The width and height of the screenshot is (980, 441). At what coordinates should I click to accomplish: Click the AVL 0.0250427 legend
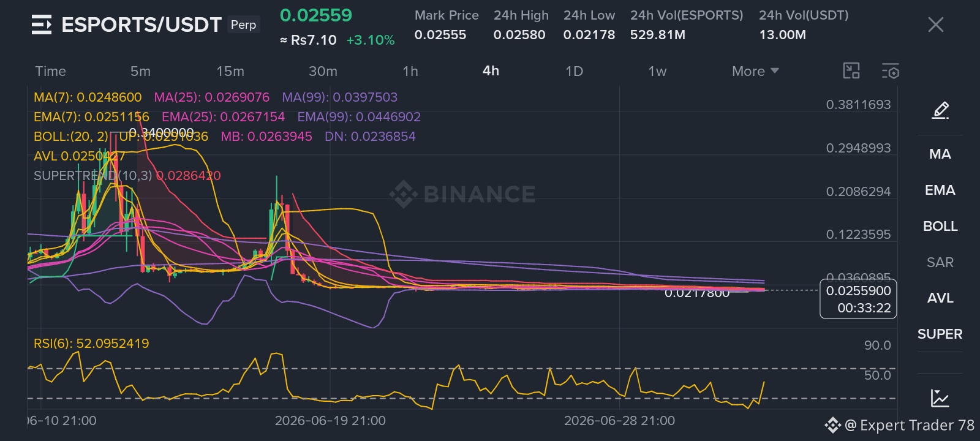[x=80, y=156]
